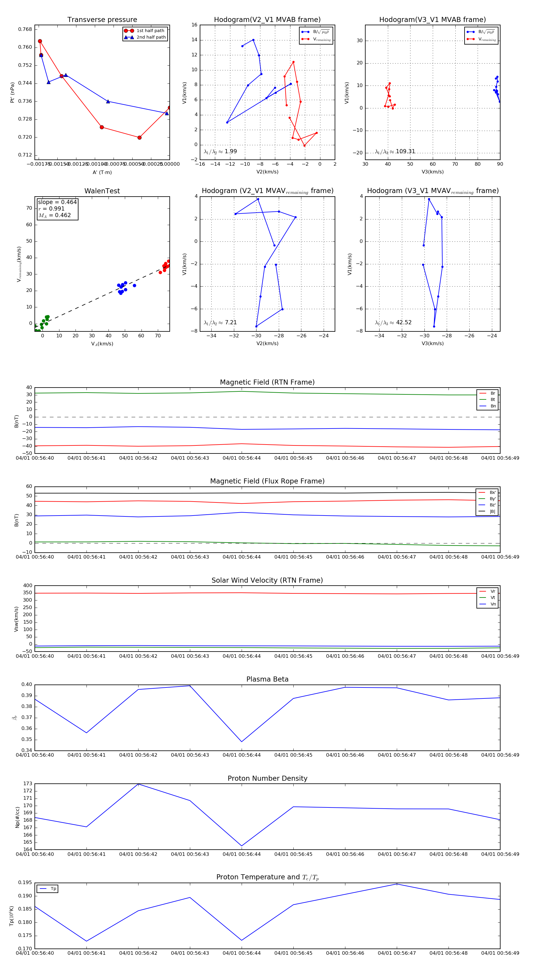Image resolution: width=535 pixels, height=980 pixels.
Task: Select the 'M_A = 0.462' text
Action: coord(54,215)
